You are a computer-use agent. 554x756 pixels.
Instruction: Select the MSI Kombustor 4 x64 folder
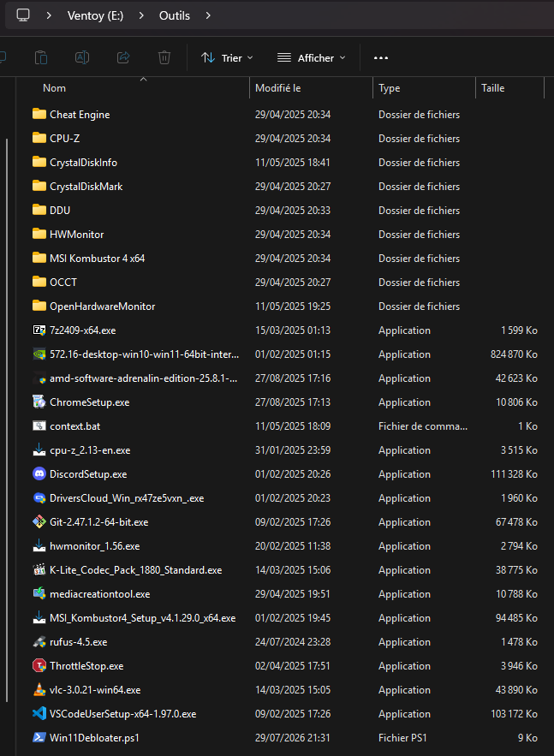tap(98, 259)
